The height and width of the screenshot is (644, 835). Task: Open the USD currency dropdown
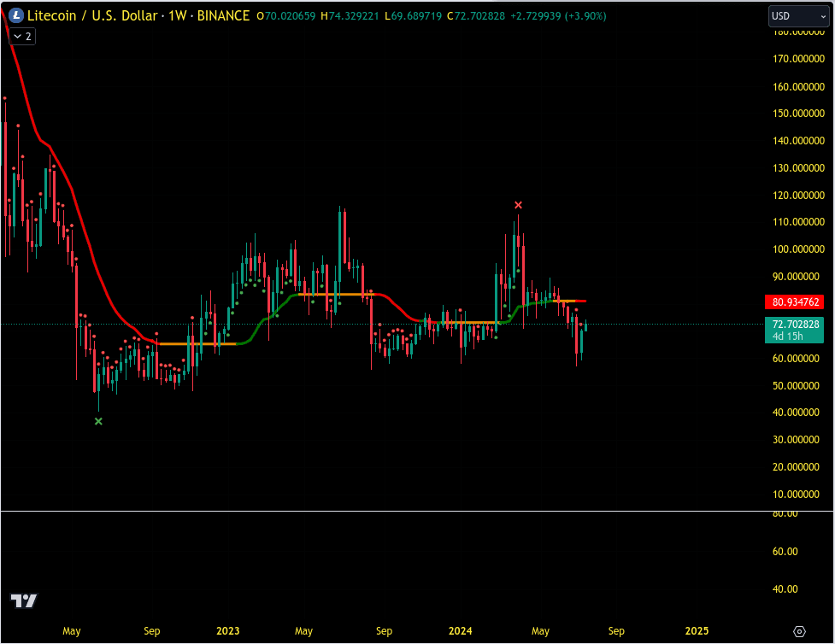(x=798, y=16)
